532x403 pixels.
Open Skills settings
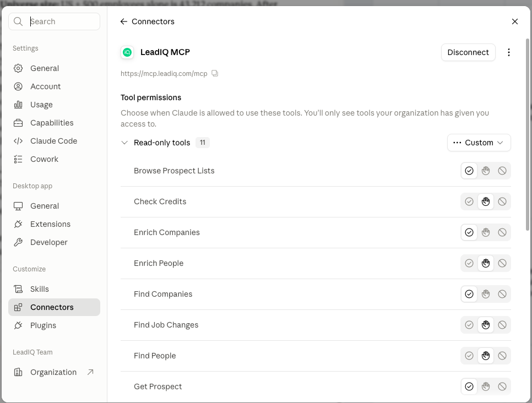coord(55,289)
